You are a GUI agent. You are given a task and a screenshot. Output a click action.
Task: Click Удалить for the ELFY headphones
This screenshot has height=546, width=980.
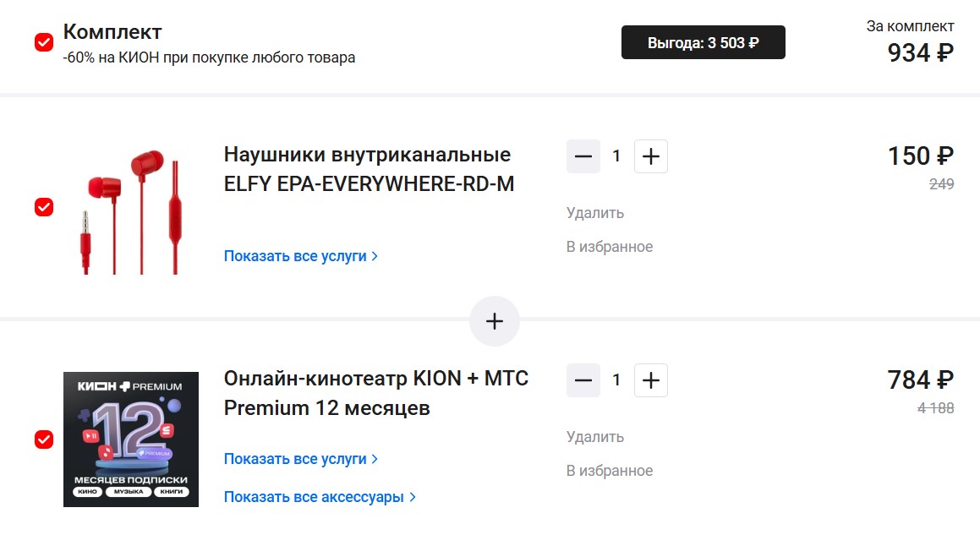[x=595, y=213]
